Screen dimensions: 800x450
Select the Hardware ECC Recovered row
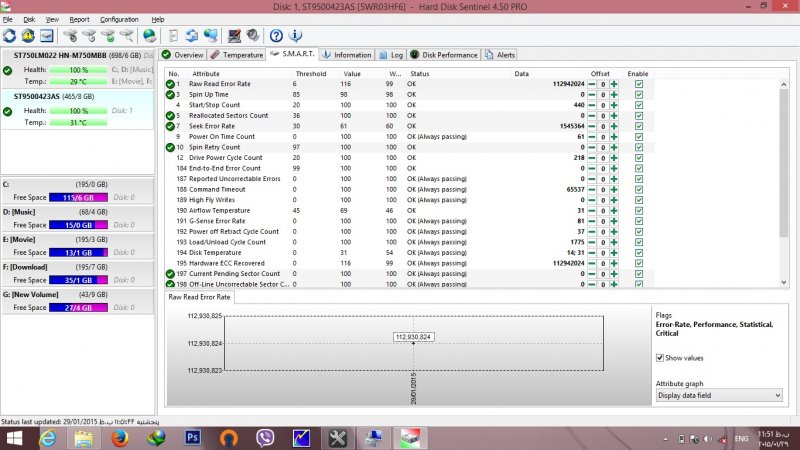[408, 263]
